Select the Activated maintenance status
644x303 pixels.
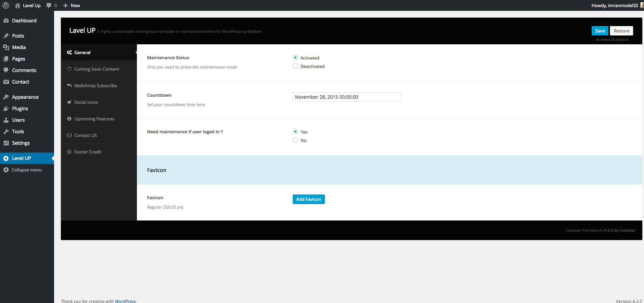coord(295,57)
